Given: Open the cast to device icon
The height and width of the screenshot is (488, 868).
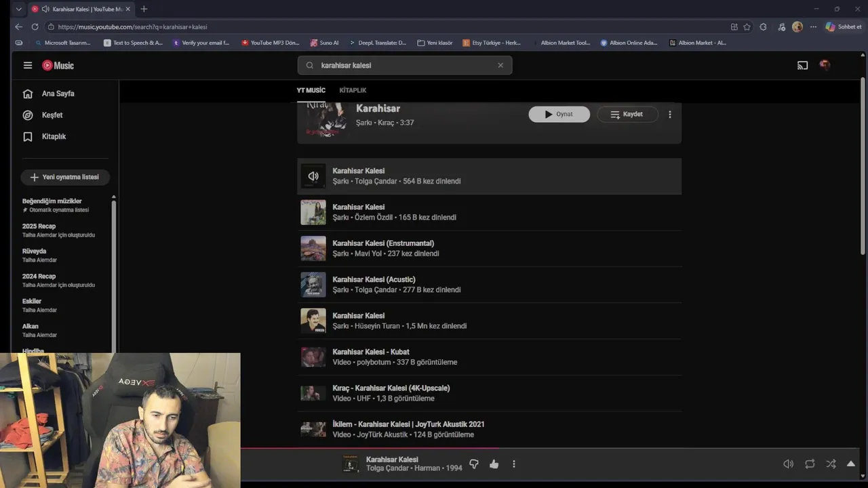Looking at the screenshot, I should (x=802, y=65).
